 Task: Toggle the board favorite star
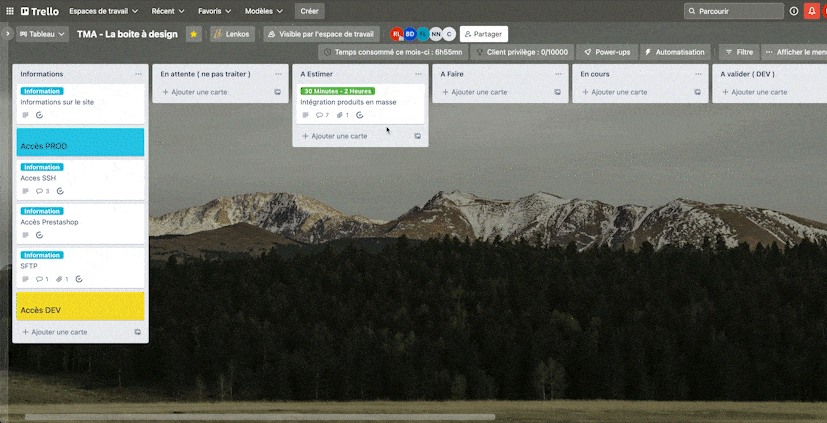click(x=194, y=34)
